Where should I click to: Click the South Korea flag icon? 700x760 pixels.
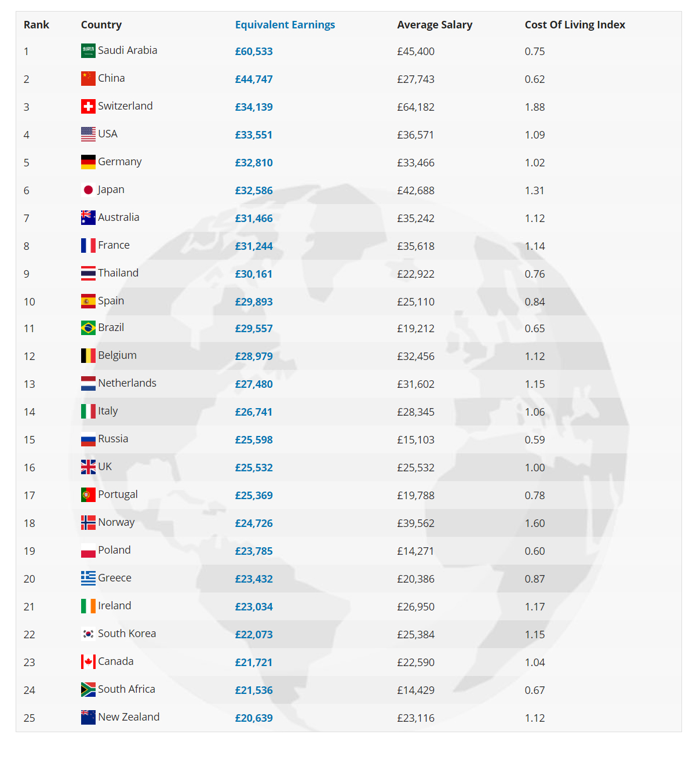[88, 634]
